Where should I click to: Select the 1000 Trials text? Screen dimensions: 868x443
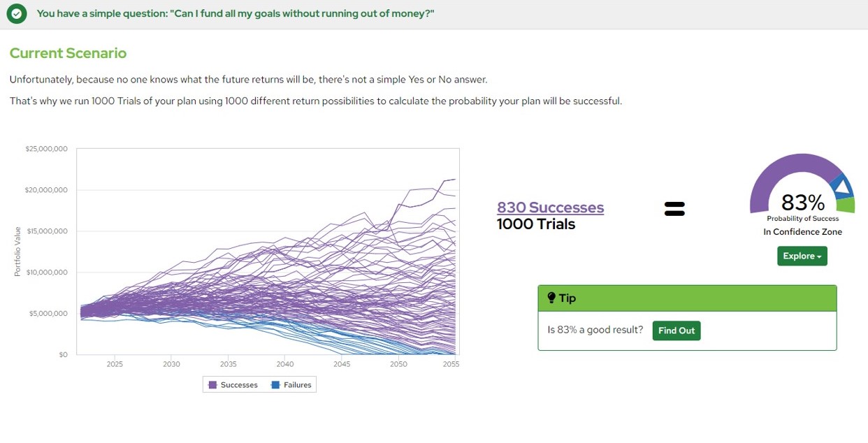[536, 224]
